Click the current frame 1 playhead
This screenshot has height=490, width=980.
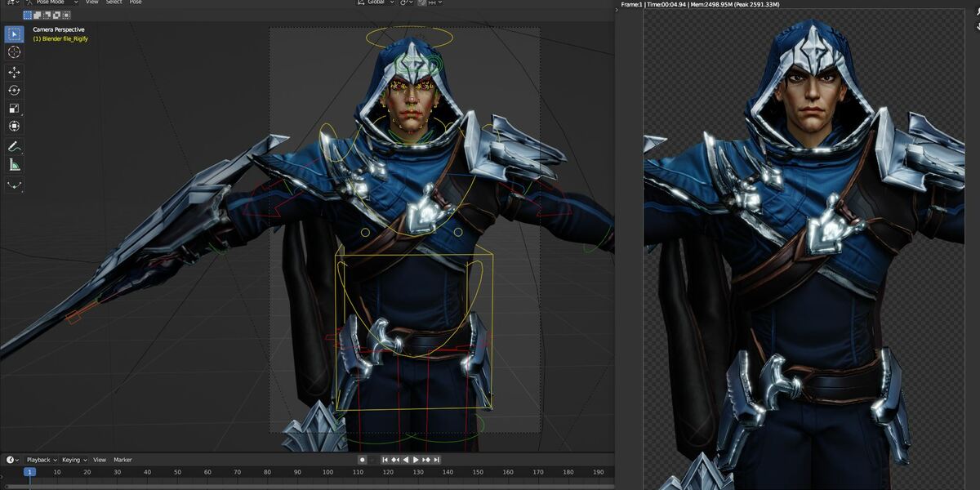(30, 472)
